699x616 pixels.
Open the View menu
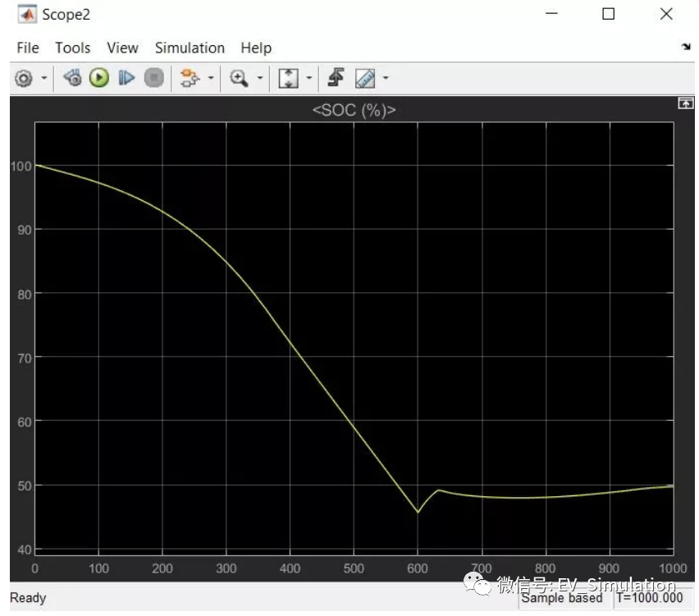point(122,48)
